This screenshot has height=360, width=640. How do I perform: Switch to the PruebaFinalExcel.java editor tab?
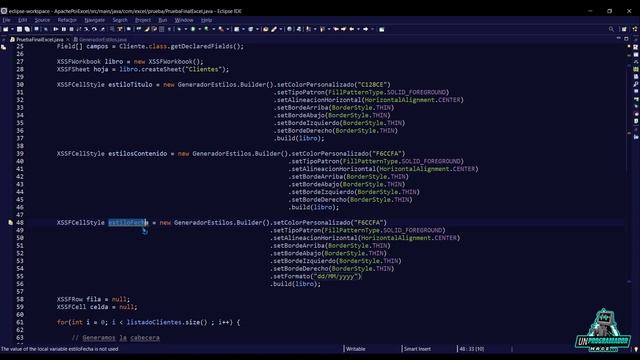(x=40, y=40)
